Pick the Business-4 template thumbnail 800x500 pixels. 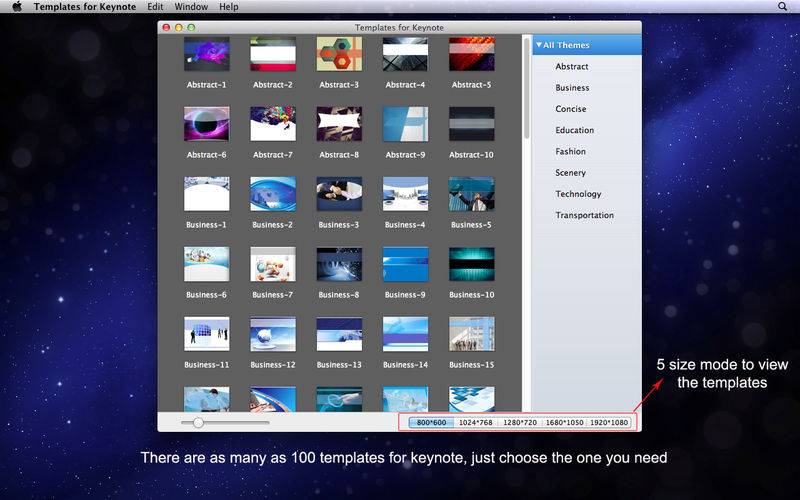click(406, 194)
